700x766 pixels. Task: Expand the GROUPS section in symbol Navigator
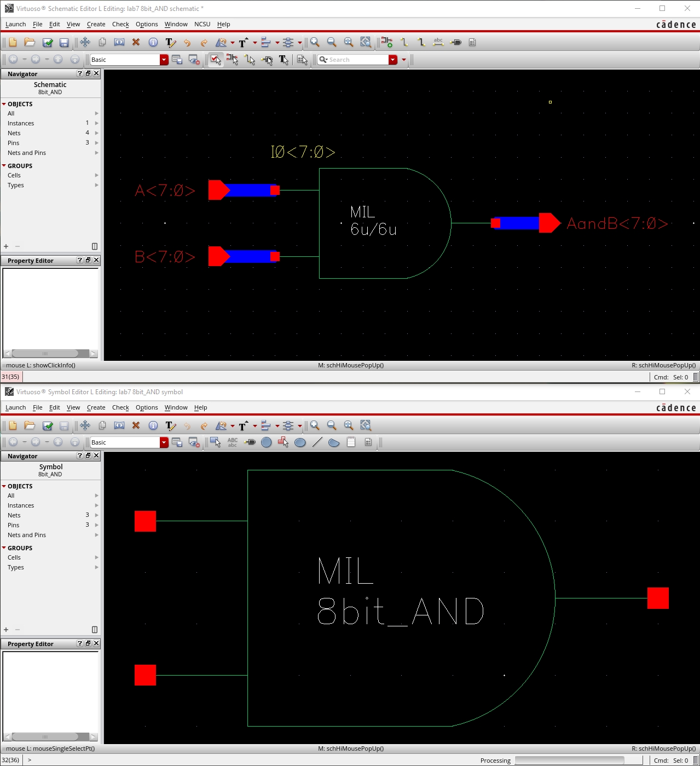(4, 548)
